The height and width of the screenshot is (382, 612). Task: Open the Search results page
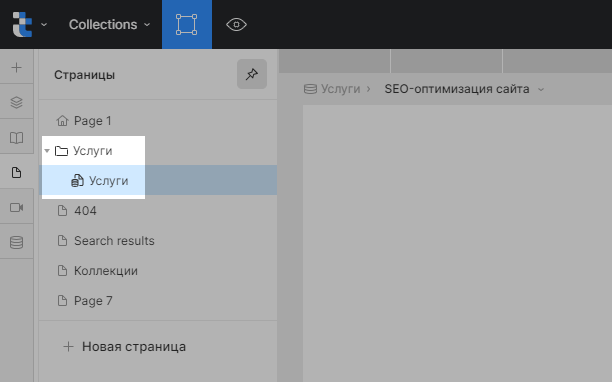158,241
